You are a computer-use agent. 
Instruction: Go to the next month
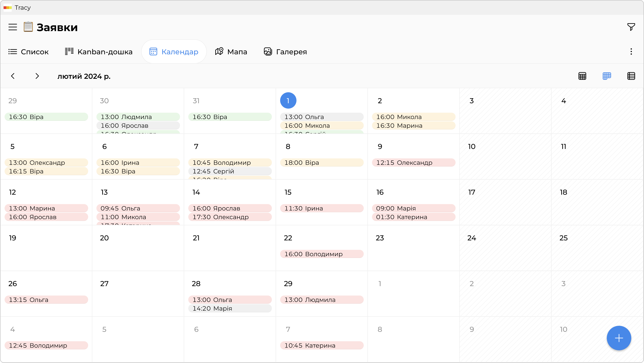[37, 76]
